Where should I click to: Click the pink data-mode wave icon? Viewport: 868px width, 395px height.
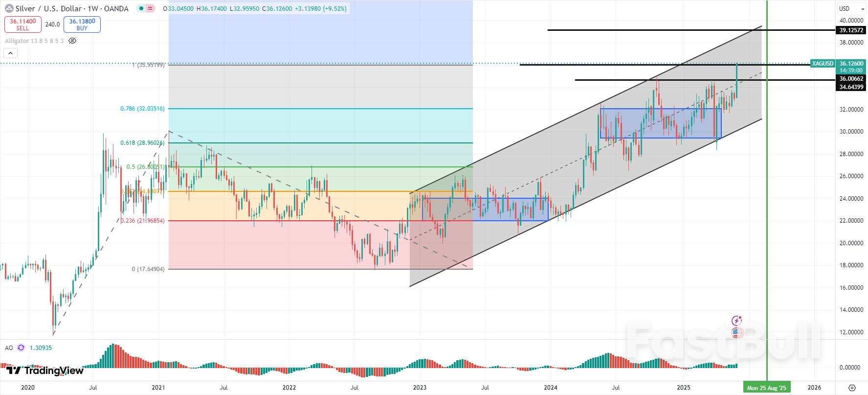coord(150,8)
